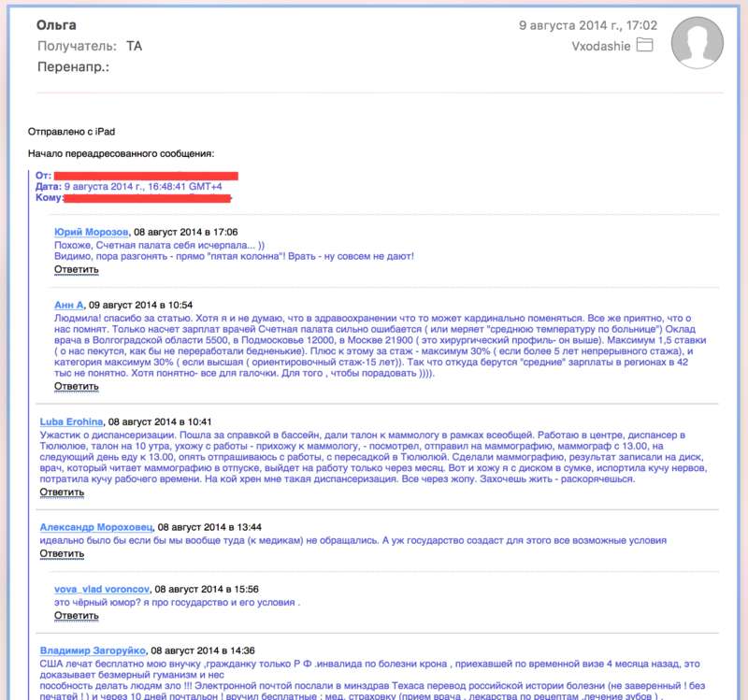The height and width of the screenshot is (700, 748).
Task: Open the Vxodashie mailbox folder icon
Action: click(645, 45)
